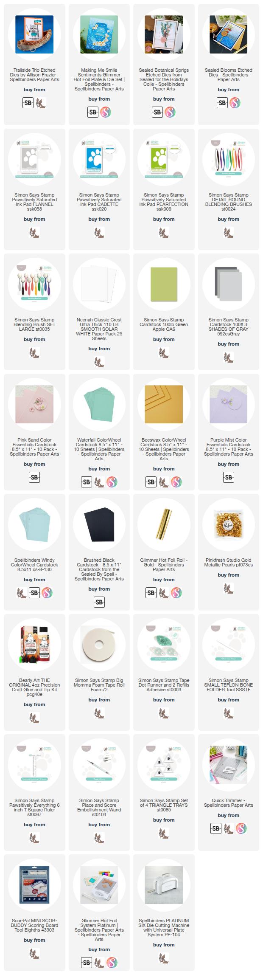Click SB store icon under Trailside Trio Etched Dies
Viewport: 263px width, 980px height.
pyautogui.click(x=28, y=103)
